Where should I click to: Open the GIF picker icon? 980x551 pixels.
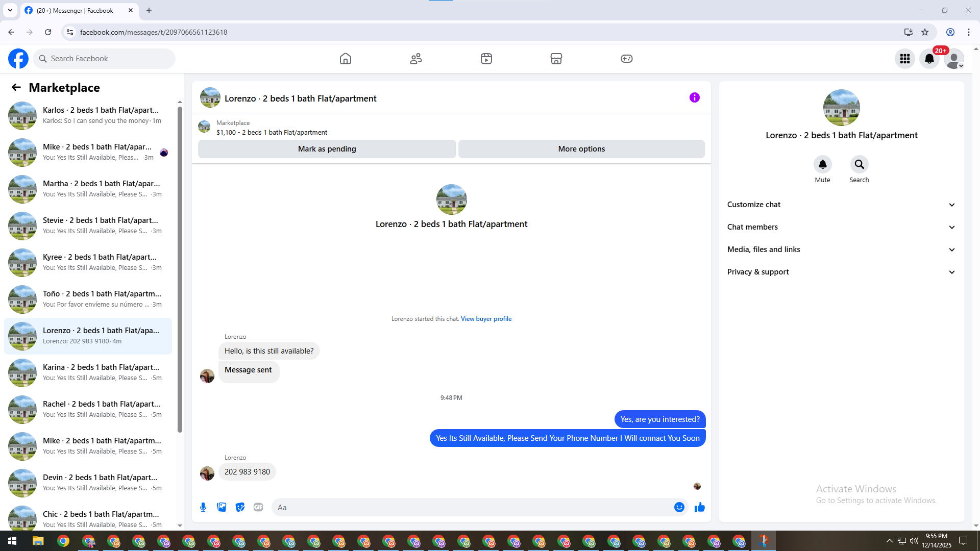[x=258, y=507]
